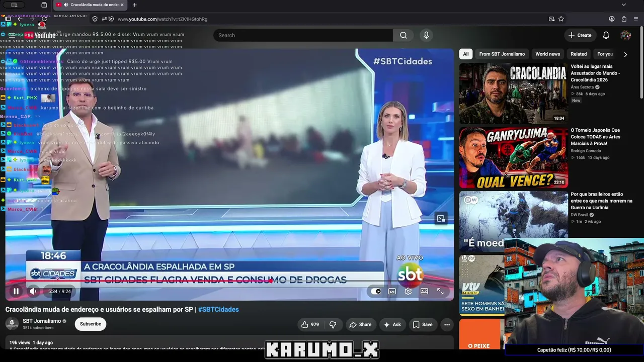Dislike this video
The height and width of the screenshot is (362, 644).
click(333, 325)
